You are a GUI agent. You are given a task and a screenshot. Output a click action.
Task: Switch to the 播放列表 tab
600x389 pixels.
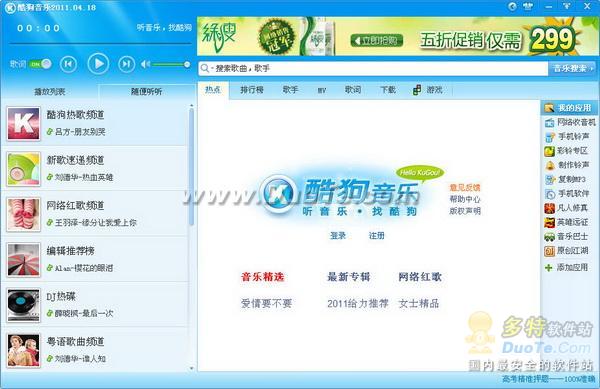tap(50, 92)
